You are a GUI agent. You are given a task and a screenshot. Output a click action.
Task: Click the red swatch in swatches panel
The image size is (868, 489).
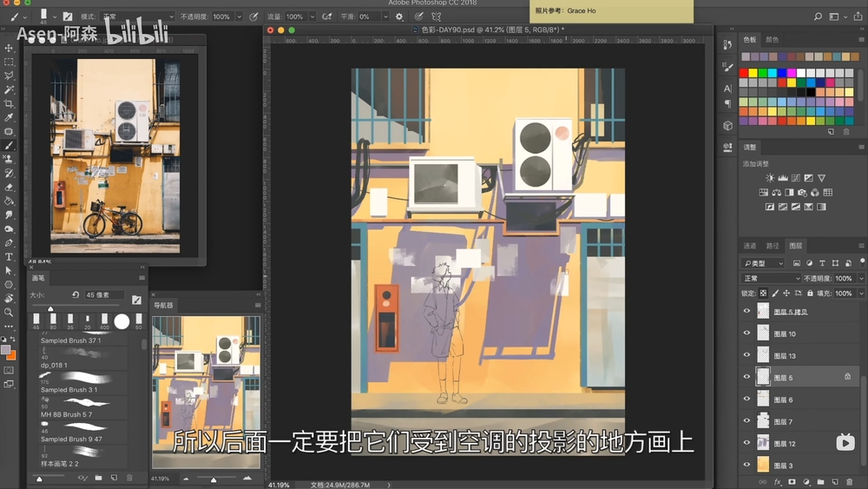[745, 73]
